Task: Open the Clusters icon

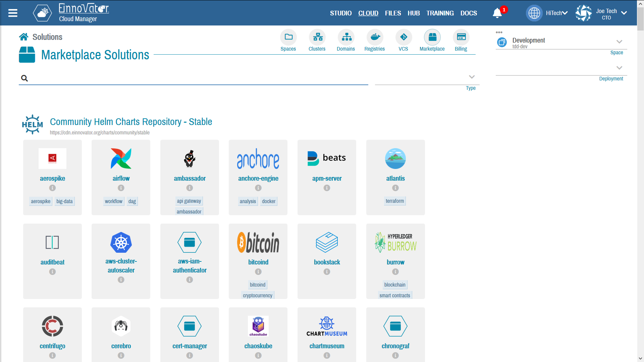Action: tap(317, 37)
